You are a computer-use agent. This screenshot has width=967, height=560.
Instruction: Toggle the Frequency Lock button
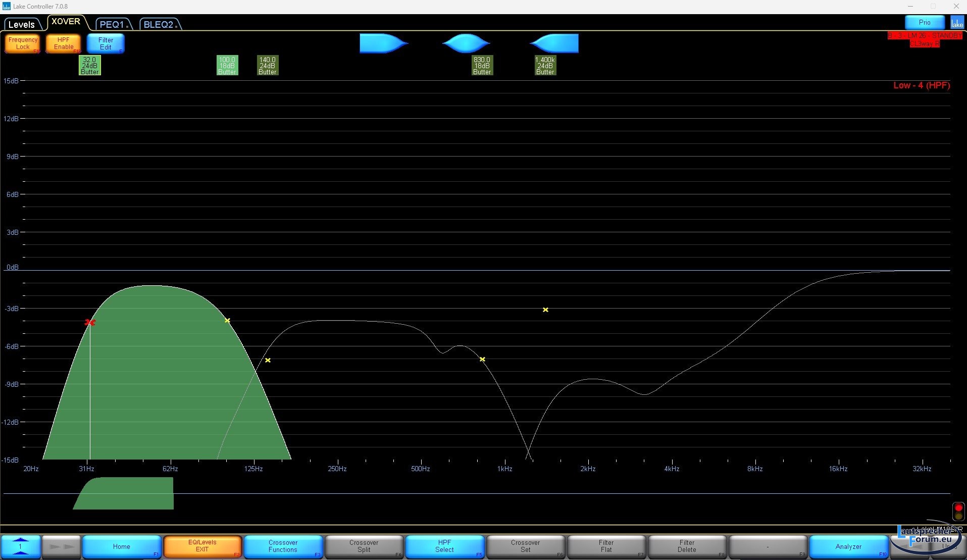point(23,43)
